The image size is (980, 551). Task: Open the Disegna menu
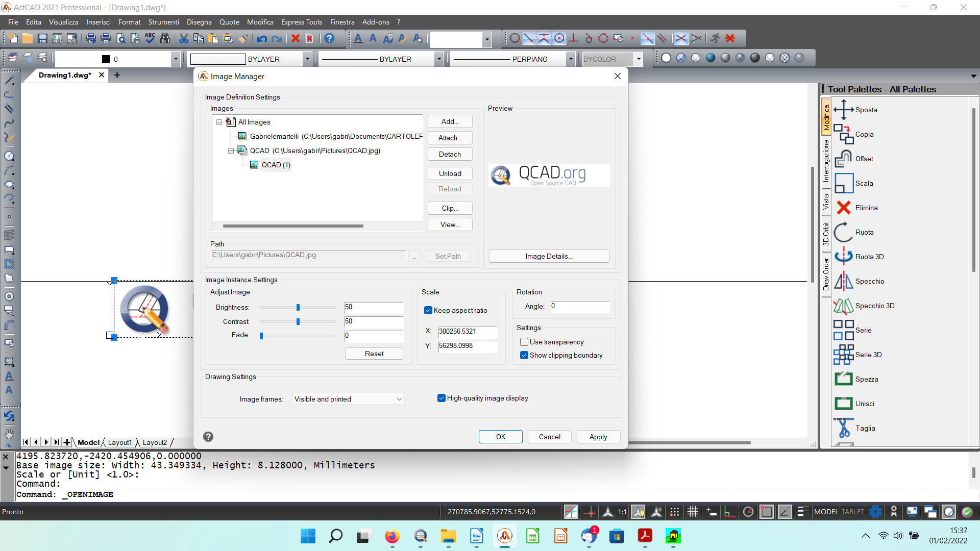[x=199, y=22]
